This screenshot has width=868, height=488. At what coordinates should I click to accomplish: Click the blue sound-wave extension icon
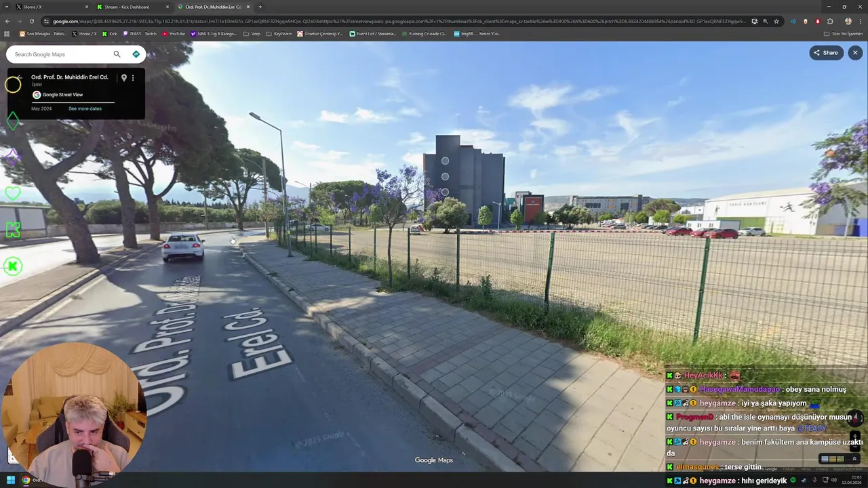point(793,21)
